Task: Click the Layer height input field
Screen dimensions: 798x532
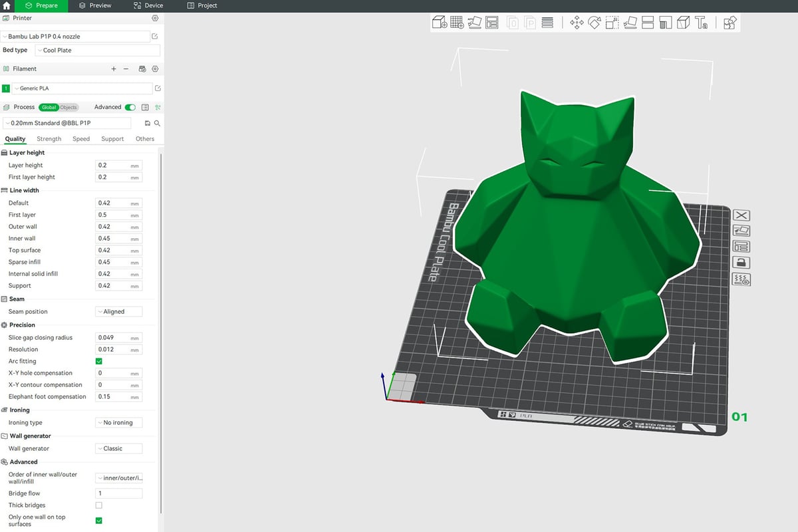Action: click(x=119, y=166)
